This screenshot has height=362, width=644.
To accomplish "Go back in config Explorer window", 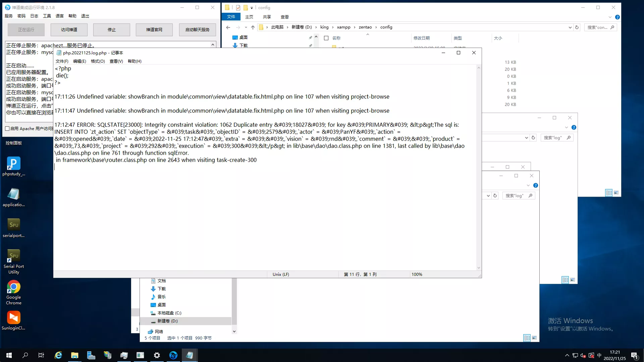I will click(228, 27).
